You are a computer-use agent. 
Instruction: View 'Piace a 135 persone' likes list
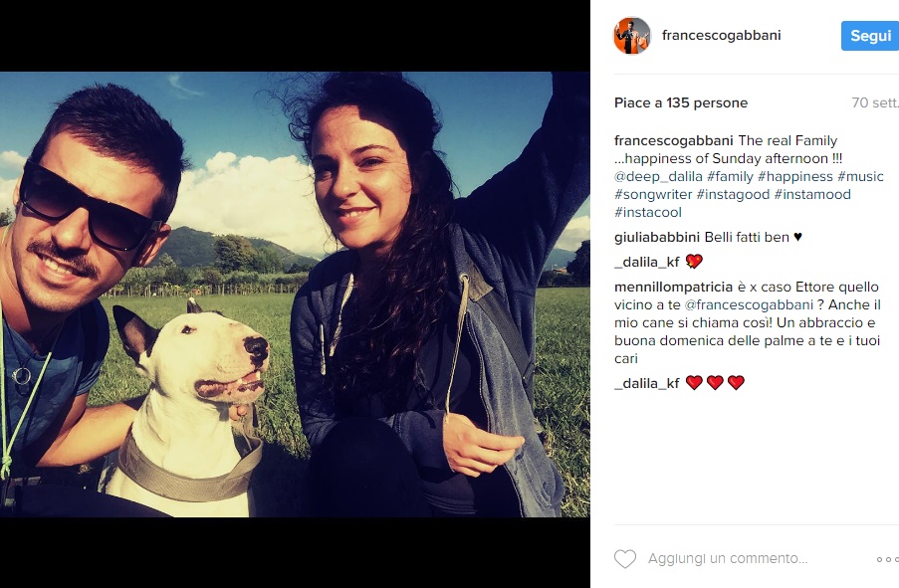click(x=681, y=103)
